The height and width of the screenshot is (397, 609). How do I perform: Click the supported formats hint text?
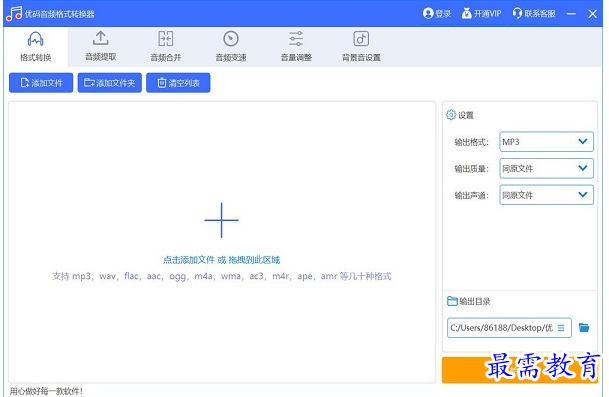pyautogui.click(x=221, y=276)
